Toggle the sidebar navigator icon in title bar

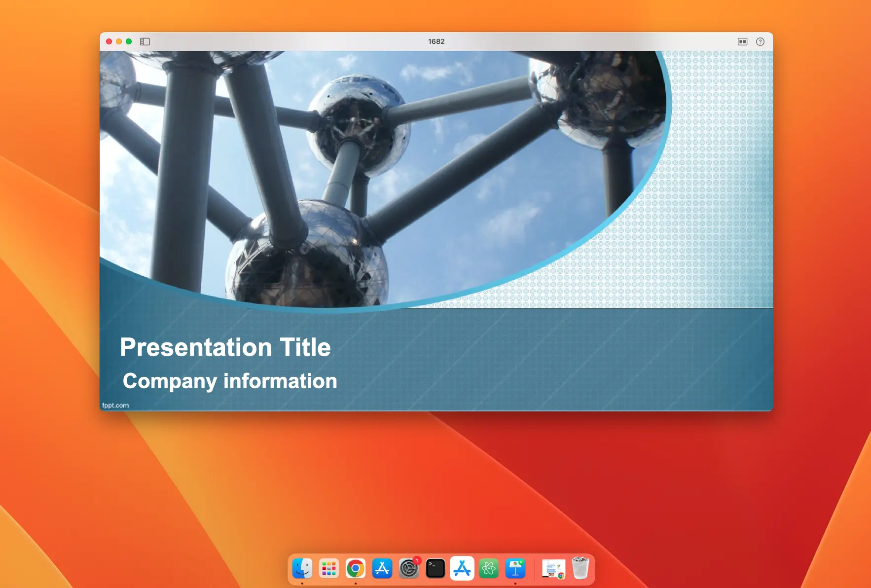coord(145,41)
